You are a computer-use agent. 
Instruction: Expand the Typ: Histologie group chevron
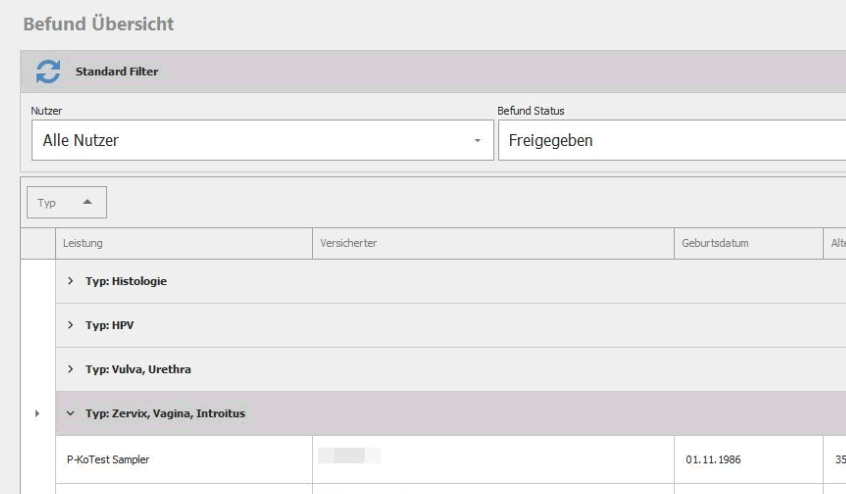click(x=71, y=282)
